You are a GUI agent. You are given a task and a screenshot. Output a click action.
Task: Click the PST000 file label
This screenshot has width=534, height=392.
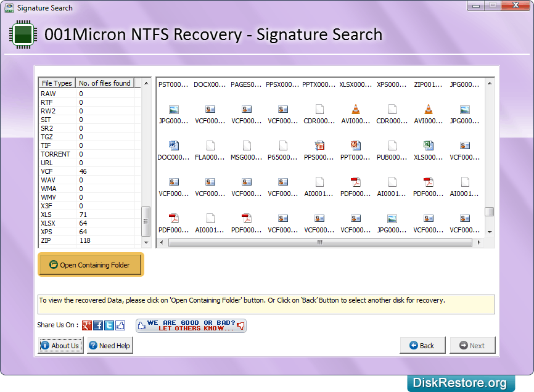point(173,84)
